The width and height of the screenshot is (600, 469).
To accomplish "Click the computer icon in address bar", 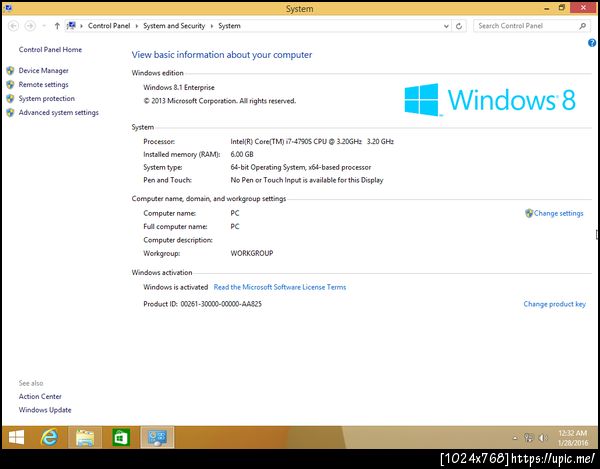I will click(71, 26).
